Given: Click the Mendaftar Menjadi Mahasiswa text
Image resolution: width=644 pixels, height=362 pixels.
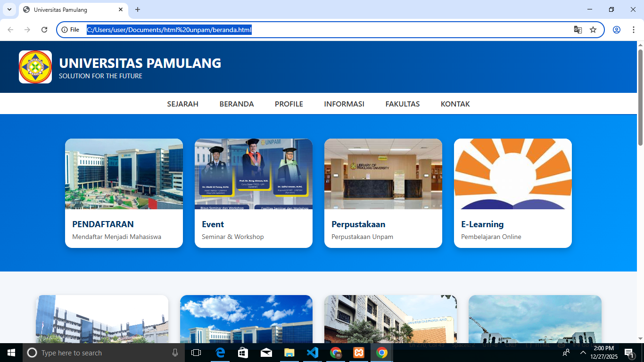Looking at the screenshot, I should pos(116,237).
